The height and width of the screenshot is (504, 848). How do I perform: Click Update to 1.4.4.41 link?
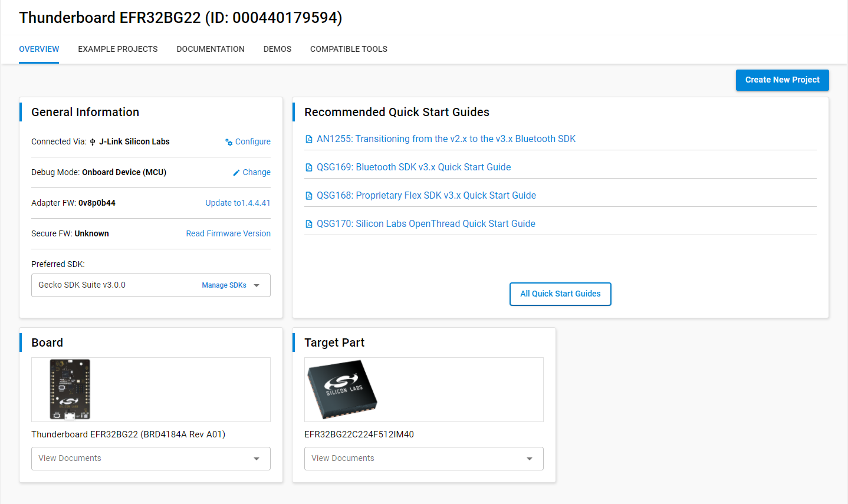pyautogui.click(x=238, y=203)
